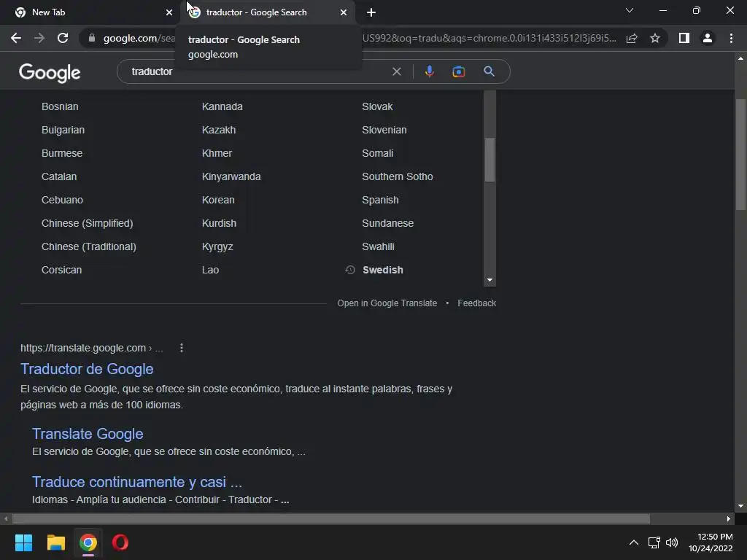The image size is (747, 560).
Task: Open options for translate.google.com result
Action: point(182,348)
